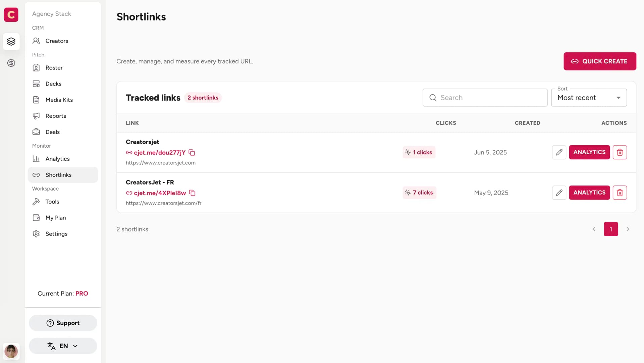This screenshot has width=644, height=363.
Task: Click the Quick Create button
Action: point(600,61)
